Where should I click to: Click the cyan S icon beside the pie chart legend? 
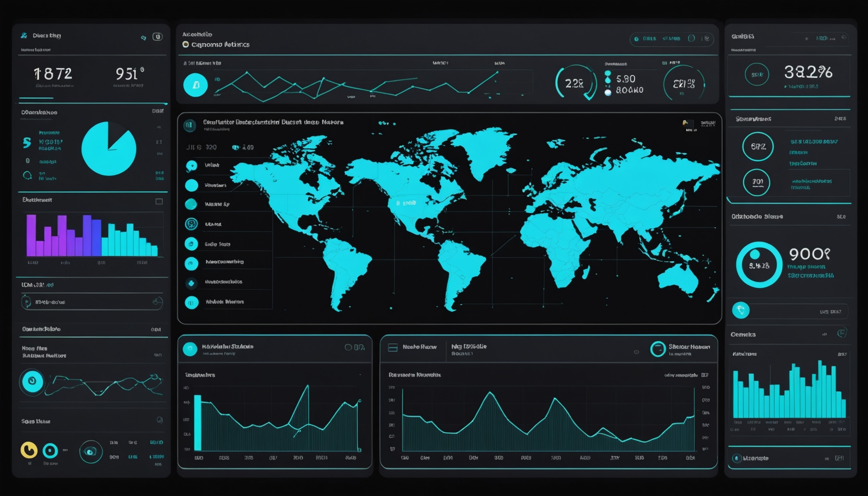pos(27,143)
